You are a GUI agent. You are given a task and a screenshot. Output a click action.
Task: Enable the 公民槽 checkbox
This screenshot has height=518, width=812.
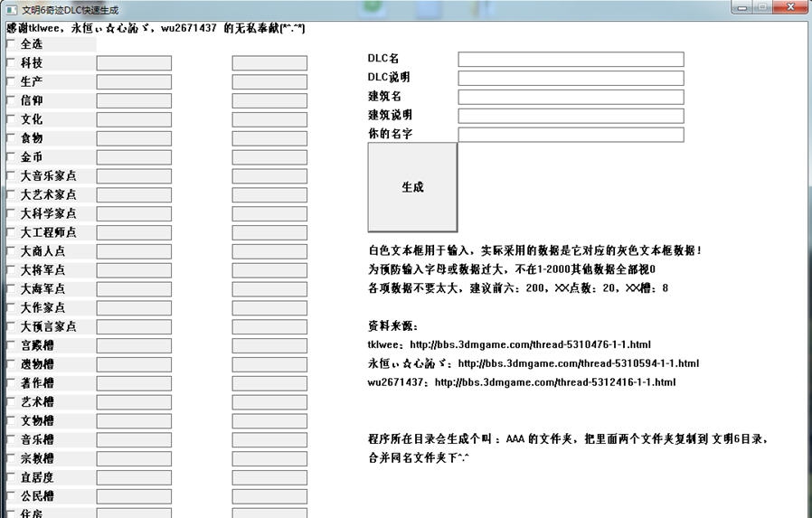click(x=11, y=495)
